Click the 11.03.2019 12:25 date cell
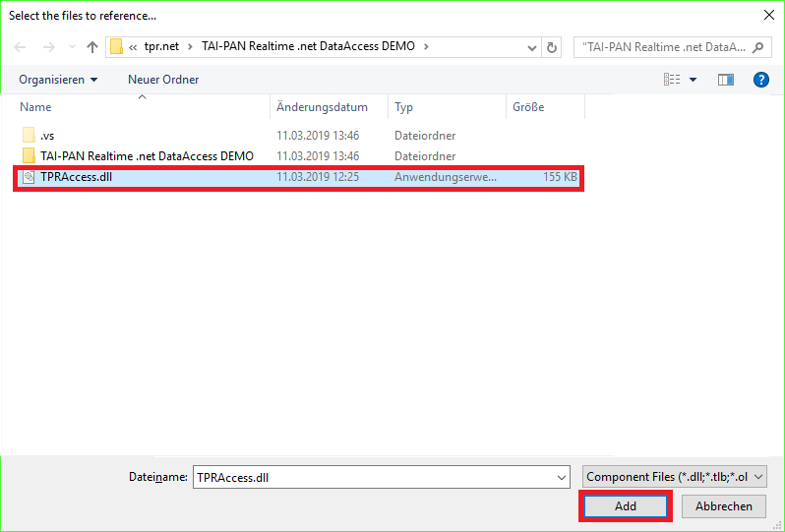The width and height of the screenshot is (785, 532). [318, 177]
